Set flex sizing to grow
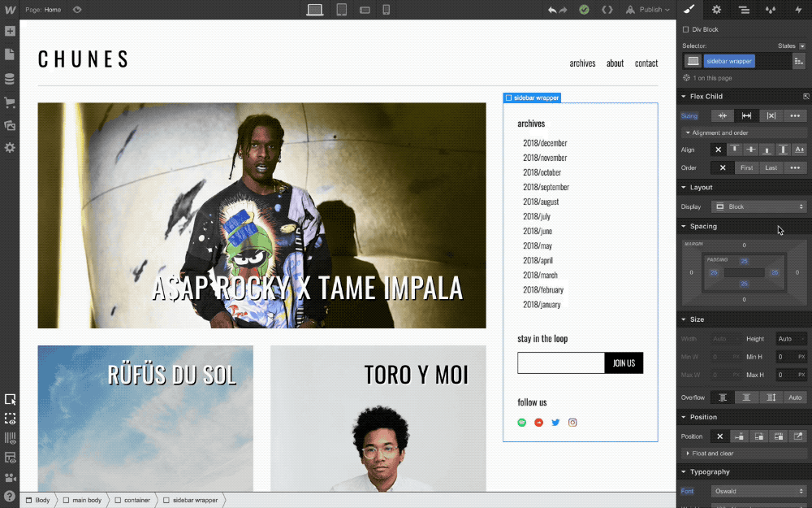 746,115
